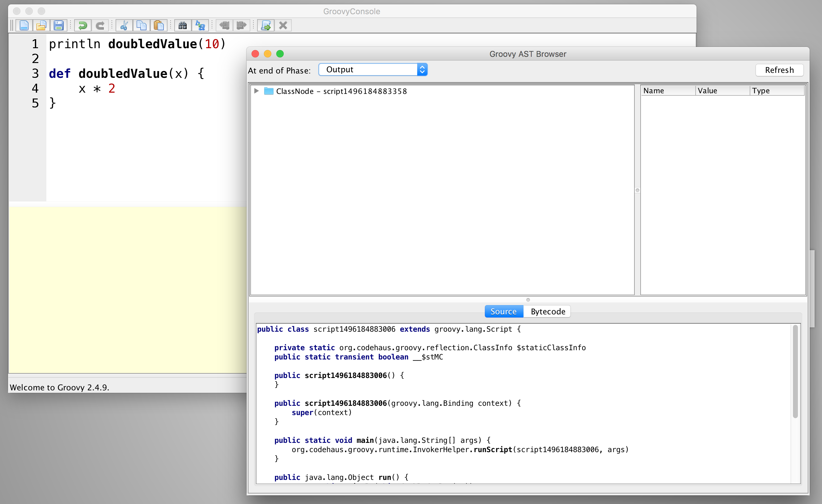The image size is (822, 504).
Task: Click the Paste clipboard icon
Action: tap(159, 25)
